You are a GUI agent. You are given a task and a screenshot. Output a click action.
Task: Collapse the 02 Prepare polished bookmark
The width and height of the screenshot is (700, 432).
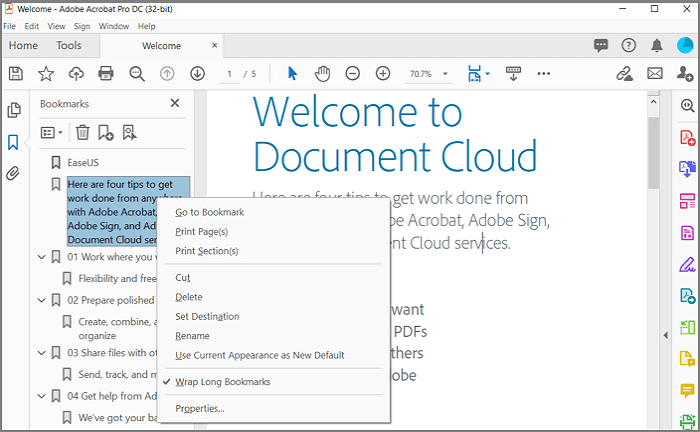42,300
